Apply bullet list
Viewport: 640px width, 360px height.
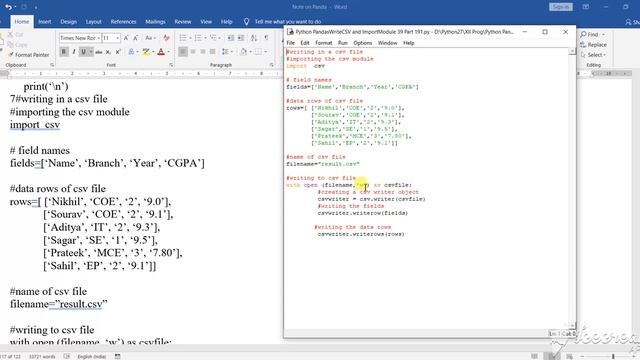(184, 38)
